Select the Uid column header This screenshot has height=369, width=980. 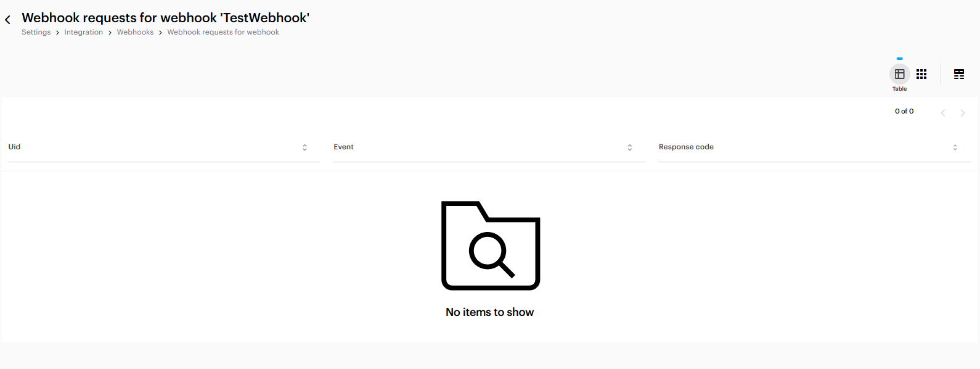(14, 147)
